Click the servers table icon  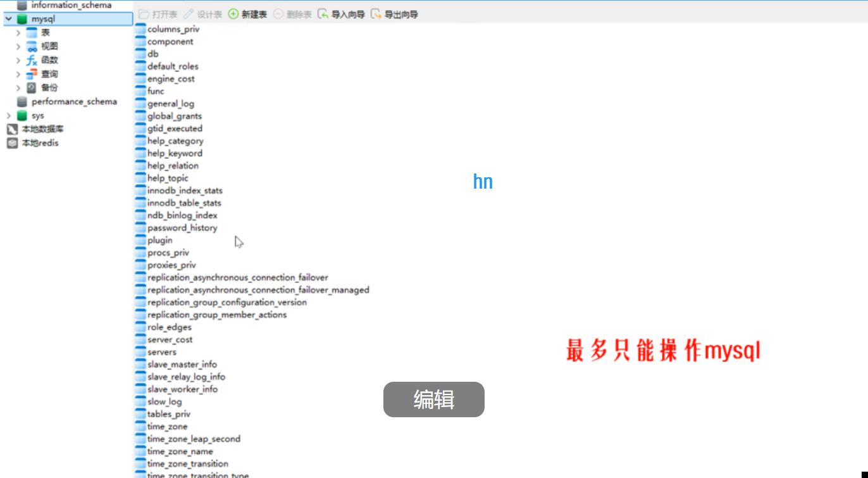coord(140,352)
